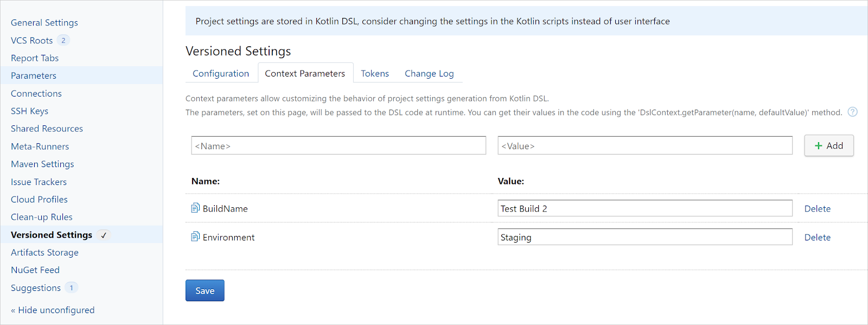
Task: Open General Settings in sidebar
Action: (x=44, y=22)
